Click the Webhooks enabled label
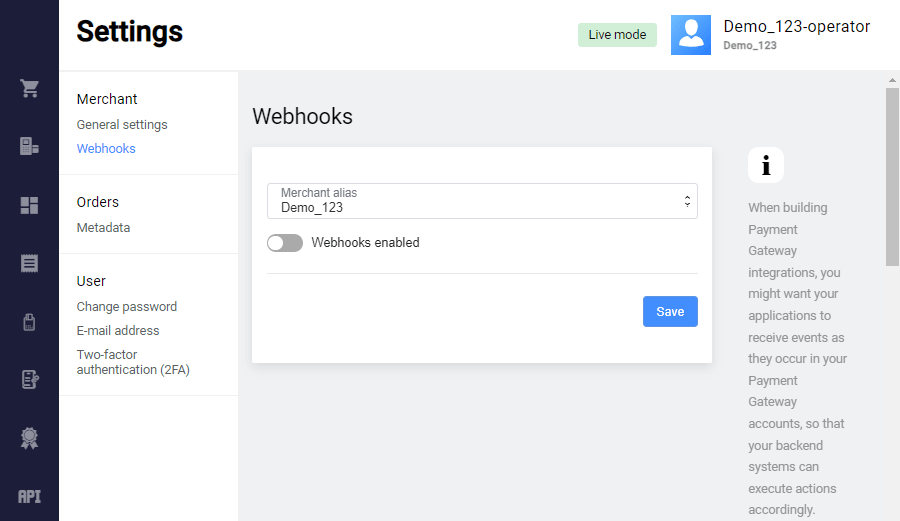Image resolution: width=900 pixels, height=521 pixels. click(365, 243)
